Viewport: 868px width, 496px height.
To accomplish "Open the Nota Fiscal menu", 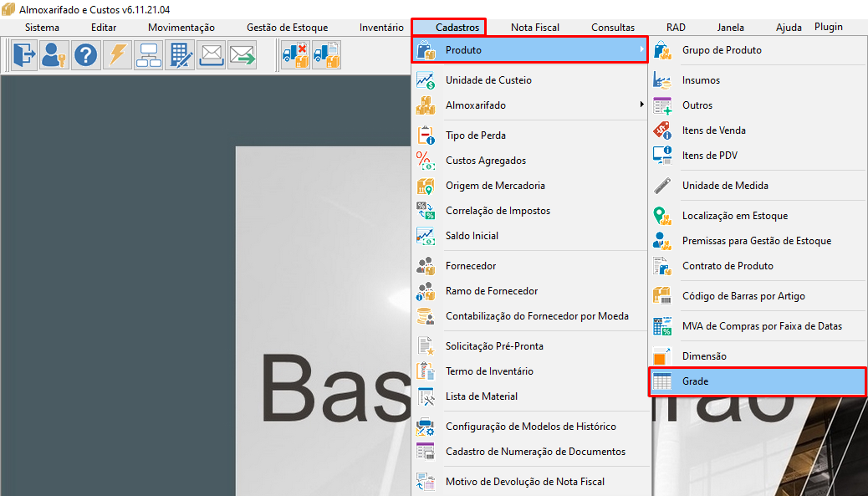I will [534, 27].
